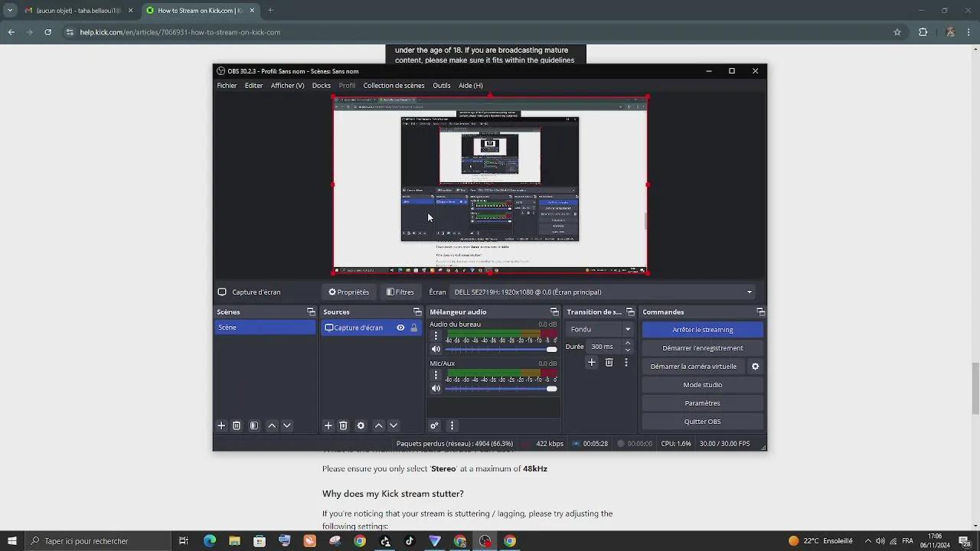Switch to the Gmail browser tab
The width and height of the screenshot is (980, 551).
(x=77, y=11)
